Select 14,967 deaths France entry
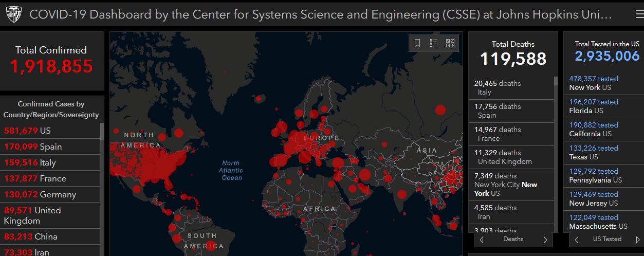 point(512,134)
